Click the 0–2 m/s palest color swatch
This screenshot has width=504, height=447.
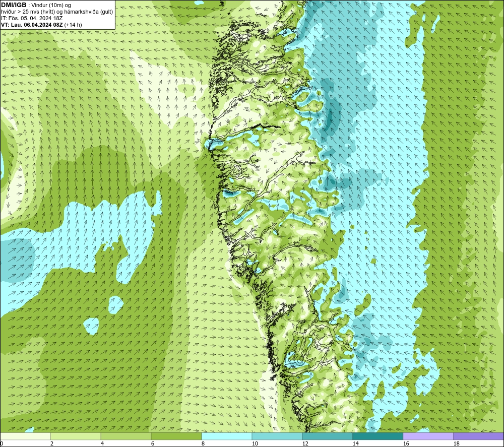point(25,436)
